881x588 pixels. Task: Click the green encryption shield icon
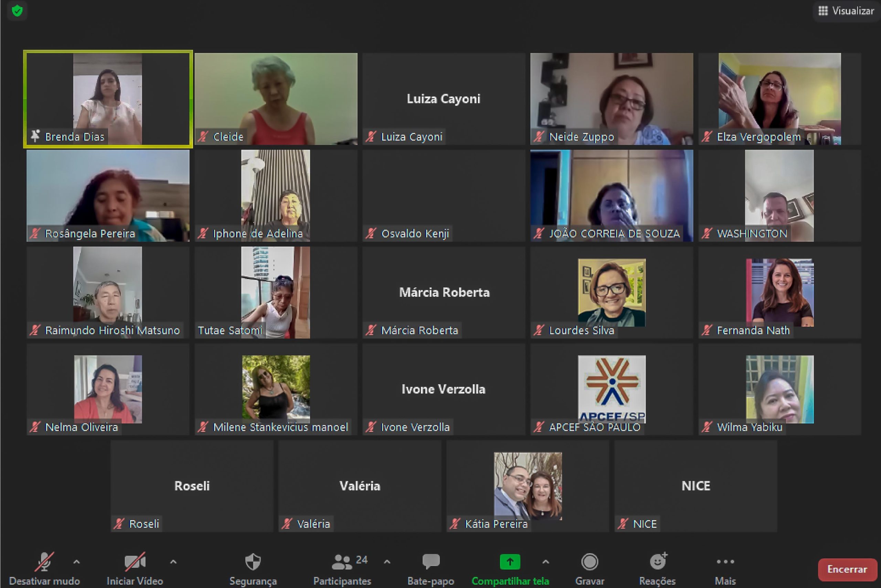click(x=17, y=10)
